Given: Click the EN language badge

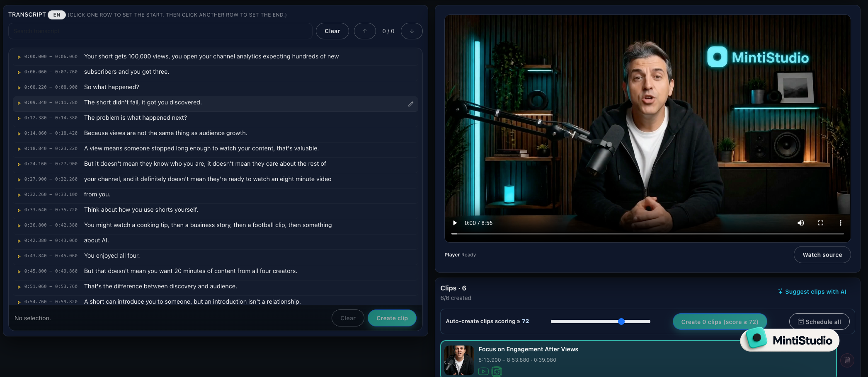Looking at the screenshot, I should (x=57, y=15).
